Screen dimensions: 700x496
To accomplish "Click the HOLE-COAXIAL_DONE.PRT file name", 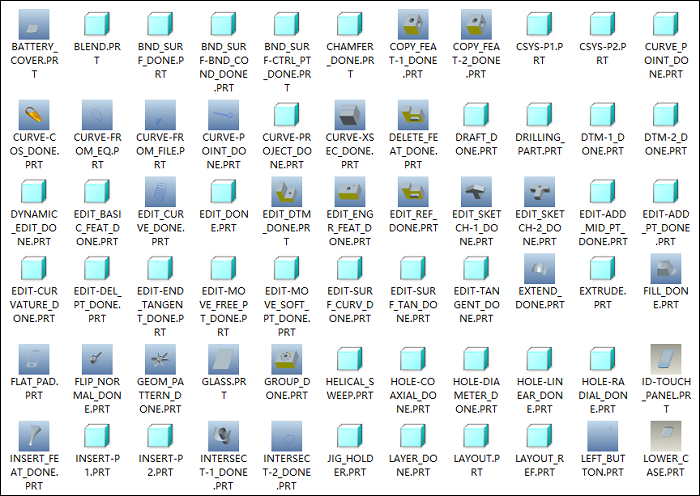I will (x=413, y=395).
